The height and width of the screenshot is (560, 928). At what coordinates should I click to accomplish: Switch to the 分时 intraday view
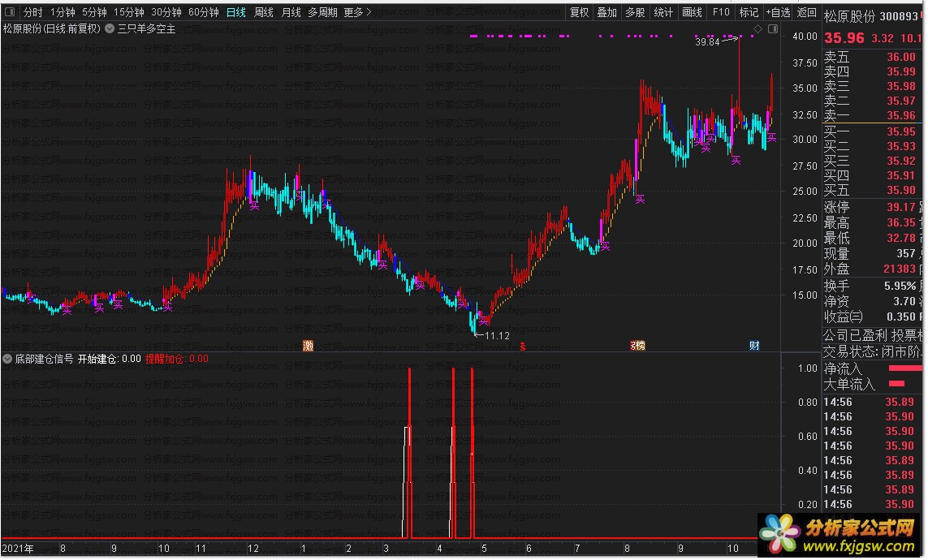(x=33, y=12)
